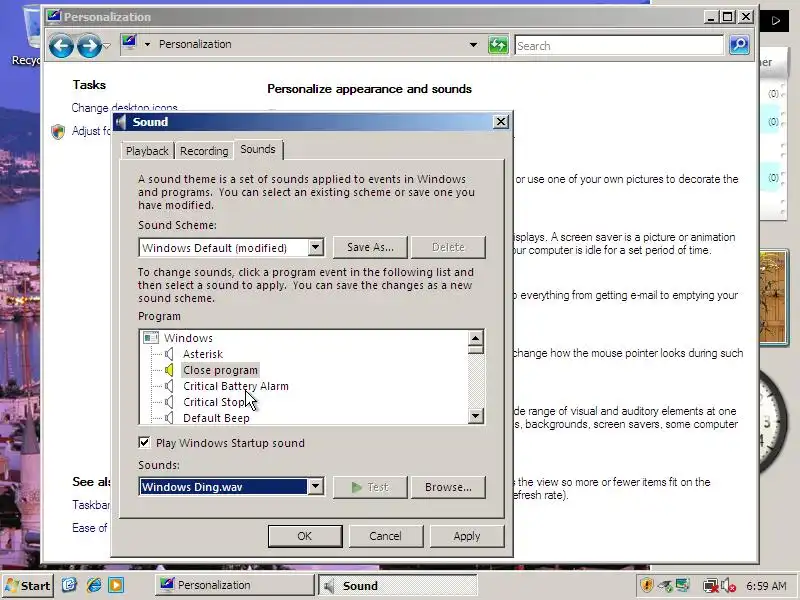The height and width of the screenshot is (600, 800).
Task: Launch Internet Explorer from quick launch
Action: [94, 585]
